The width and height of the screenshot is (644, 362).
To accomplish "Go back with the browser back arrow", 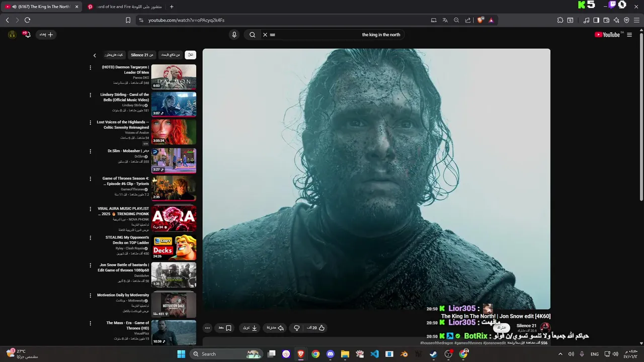I will (7, 20).
